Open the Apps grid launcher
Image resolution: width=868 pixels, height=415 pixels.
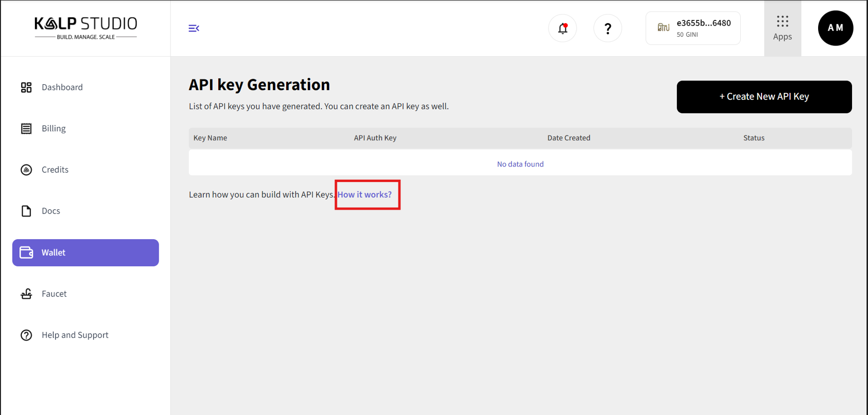tap(782, 28)
